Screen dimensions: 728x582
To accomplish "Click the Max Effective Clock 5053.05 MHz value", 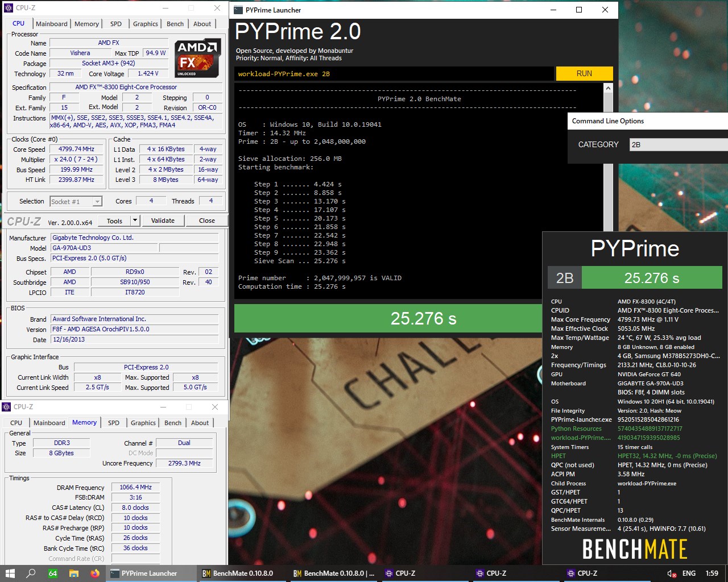I will tap(636, 329).
